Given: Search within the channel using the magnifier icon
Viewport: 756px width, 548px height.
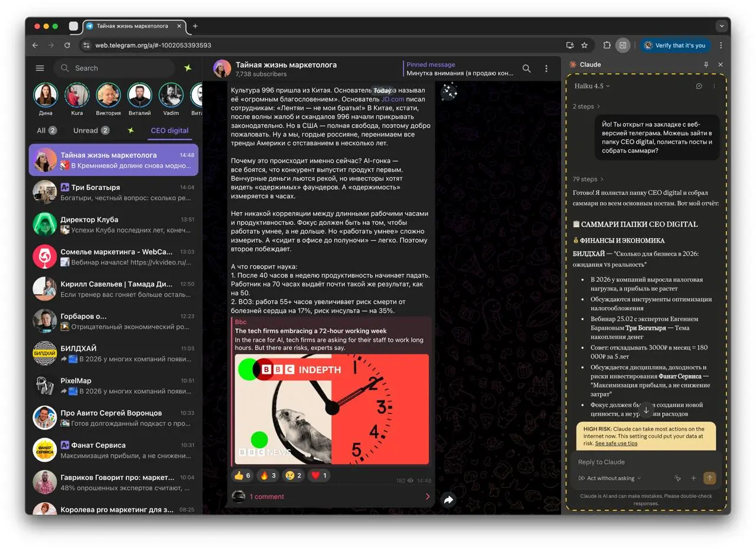Looking at the screenshot, I should 526,68.
